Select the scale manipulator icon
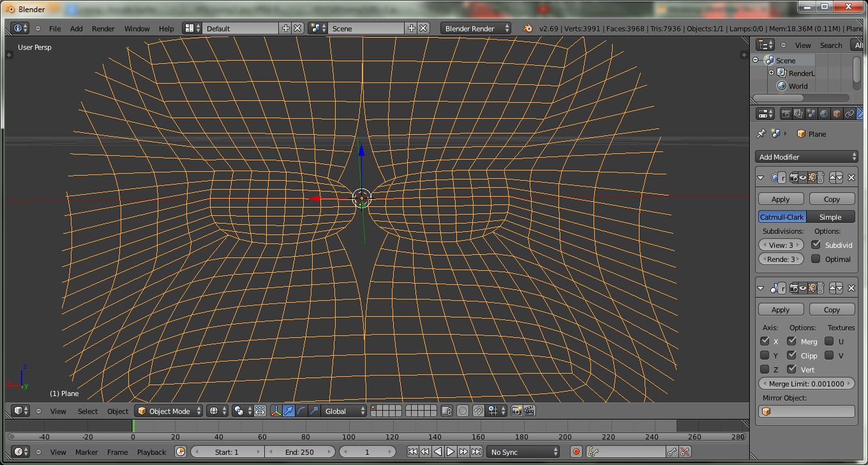This screenshot has height=465, width=868. [314, 411]
